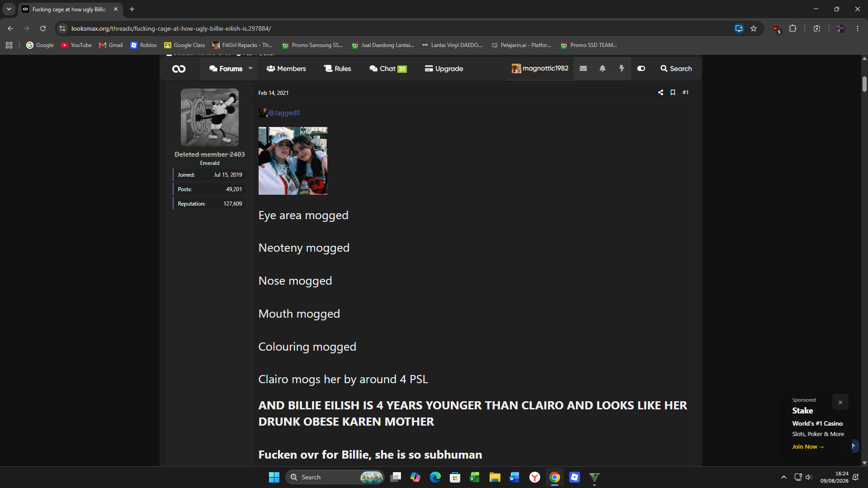Open the Promo Samsung SS... bookmark
Viewport: 868px width, 488px height.
pyautogui.click(x=312, y=45)
